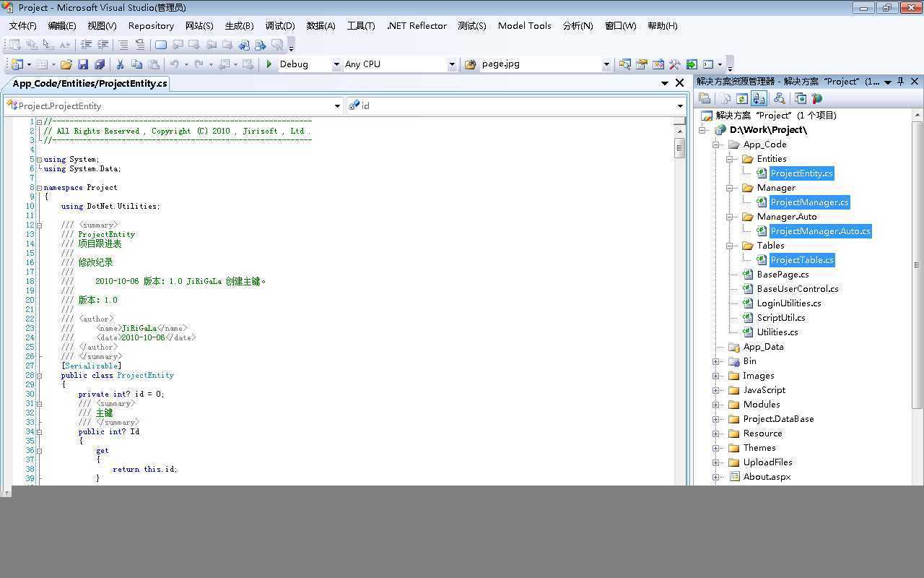The width and height of the screenshot is (924, 578).
Task: Open Solution Explorer from the main toolbar icon
Action: [624, 64]
